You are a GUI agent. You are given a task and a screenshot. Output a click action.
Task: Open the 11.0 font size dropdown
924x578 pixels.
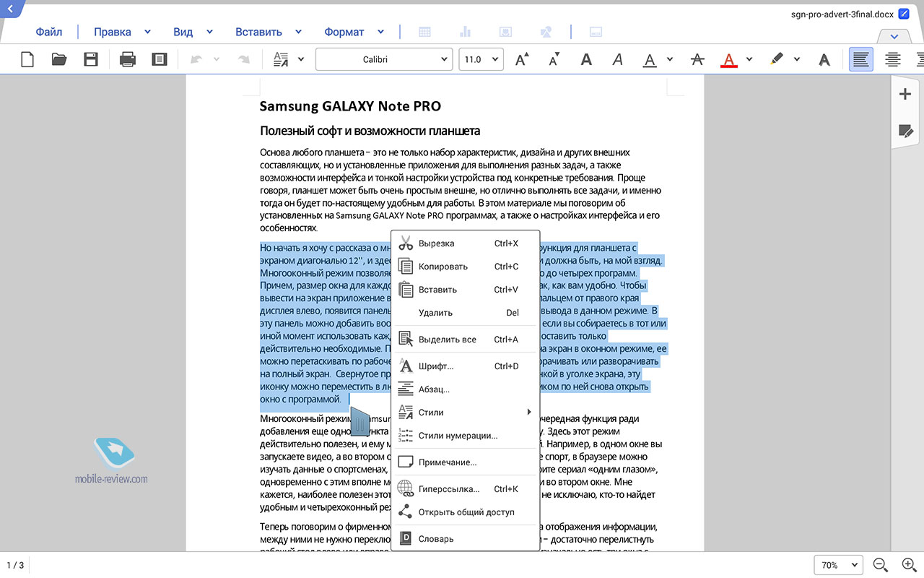pos(481,59)
